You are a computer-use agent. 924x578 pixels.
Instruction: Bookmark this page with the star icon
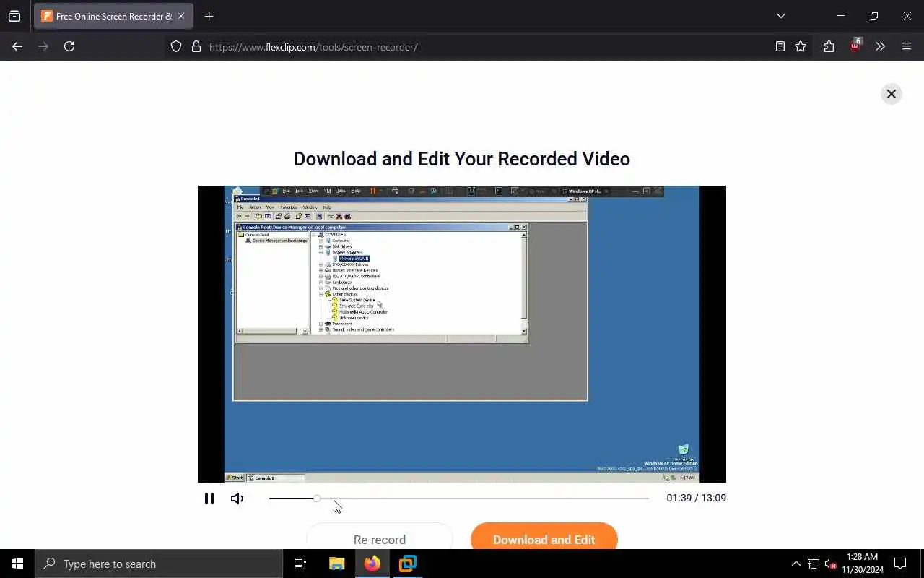(801, 46)
